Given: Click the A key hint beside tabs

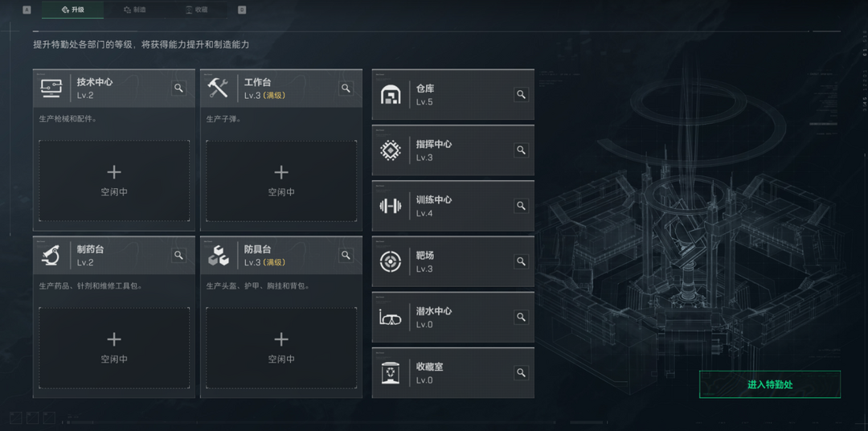Looking at the screenshot, I should [x=27, y=10].
